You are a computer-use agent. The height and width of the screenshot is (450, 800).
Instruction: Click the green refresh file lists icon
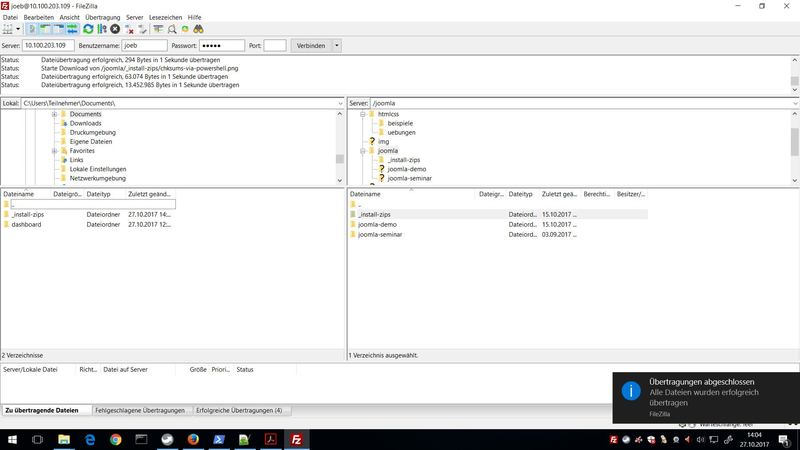coord(88,30)
